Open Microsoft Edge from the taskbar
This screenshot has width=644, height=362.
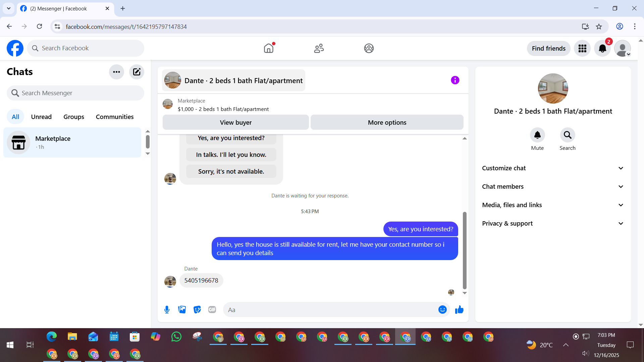[x=52, y=337]
